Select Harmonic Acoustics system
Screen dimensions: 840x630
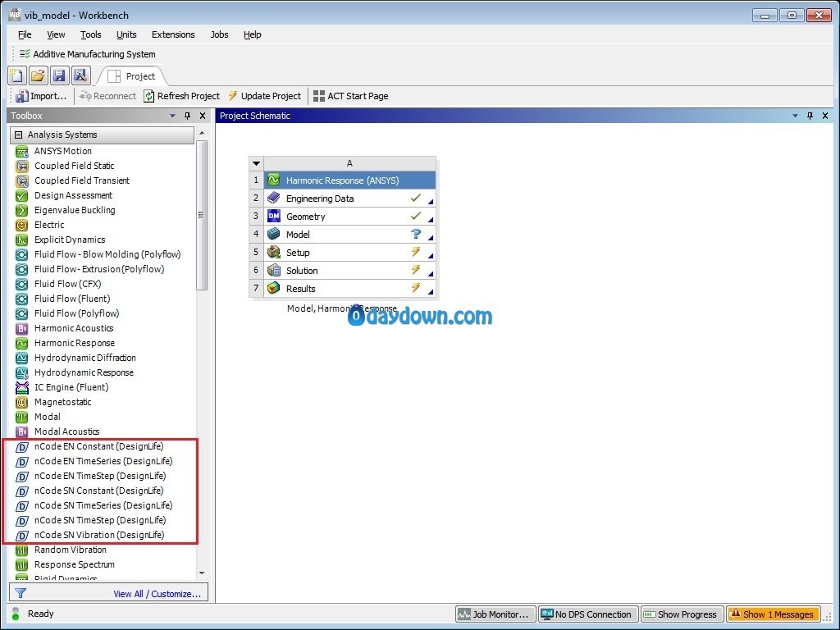coord(73,328)
